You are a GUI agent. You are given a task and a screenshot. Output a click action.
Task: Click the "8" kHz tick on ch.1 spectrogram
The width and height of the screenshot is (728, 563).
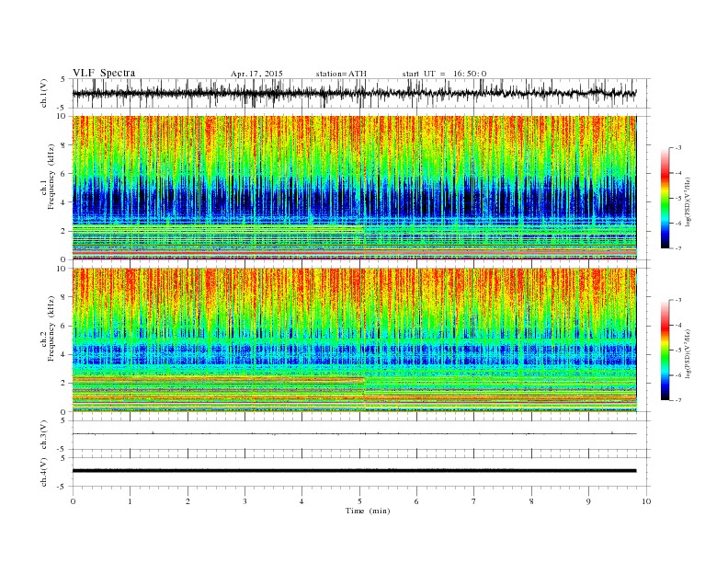63,145
